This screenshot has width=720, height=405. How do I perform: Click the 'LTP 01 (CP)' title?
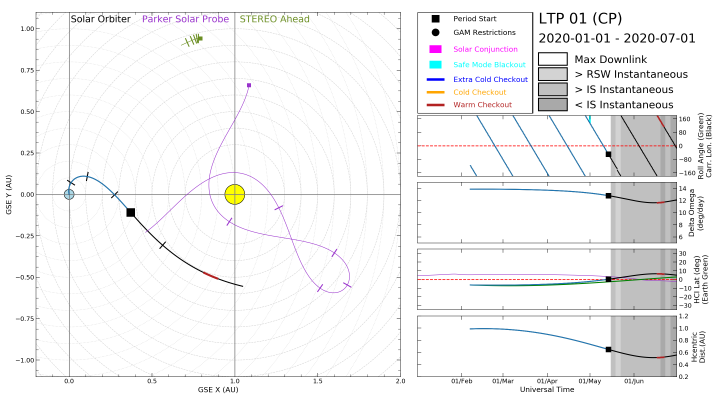click(580, 19)
